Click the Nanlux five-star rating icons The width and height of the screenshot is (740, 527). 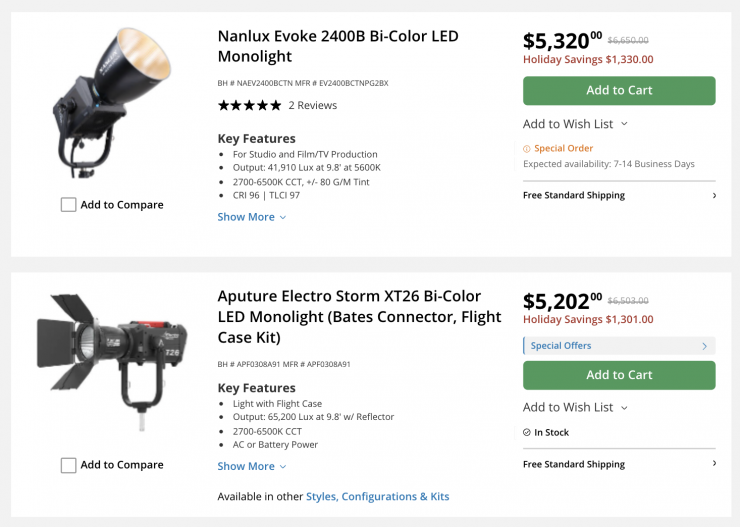pos(249,105)
